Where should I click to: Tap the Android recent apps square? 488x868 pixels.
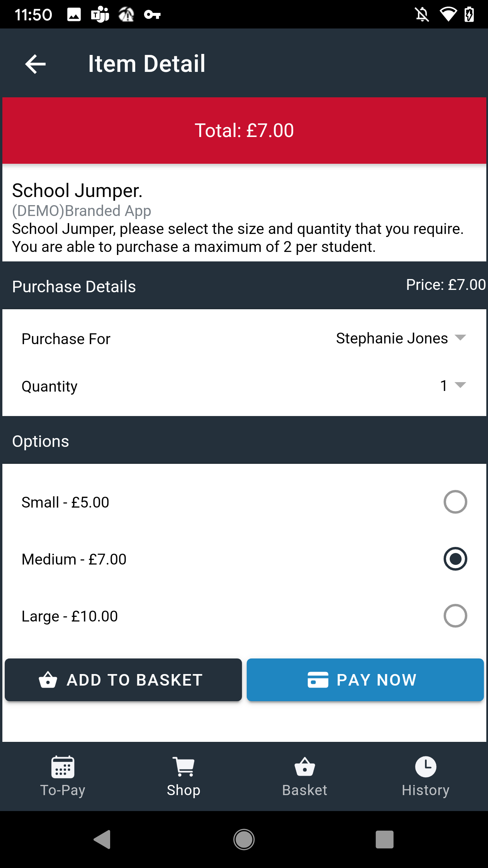385,840
